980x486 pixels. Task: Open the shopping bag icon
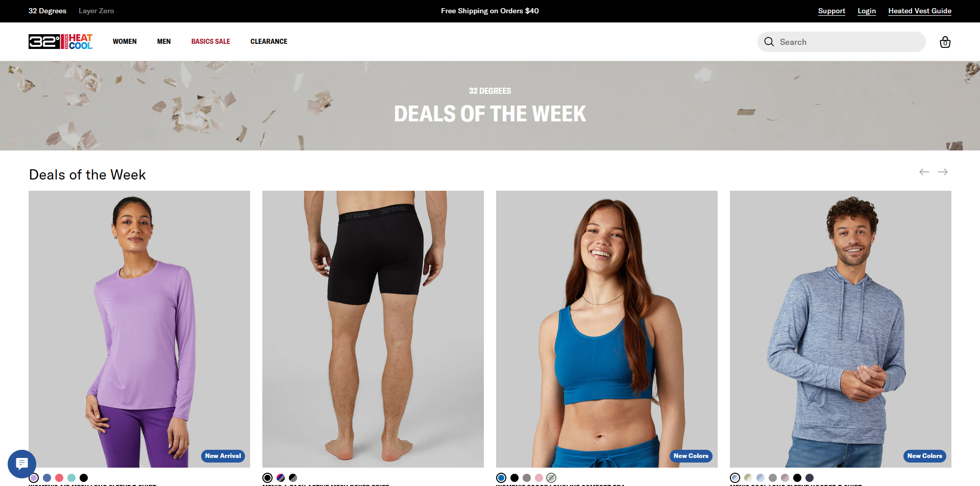pos(945,42)
